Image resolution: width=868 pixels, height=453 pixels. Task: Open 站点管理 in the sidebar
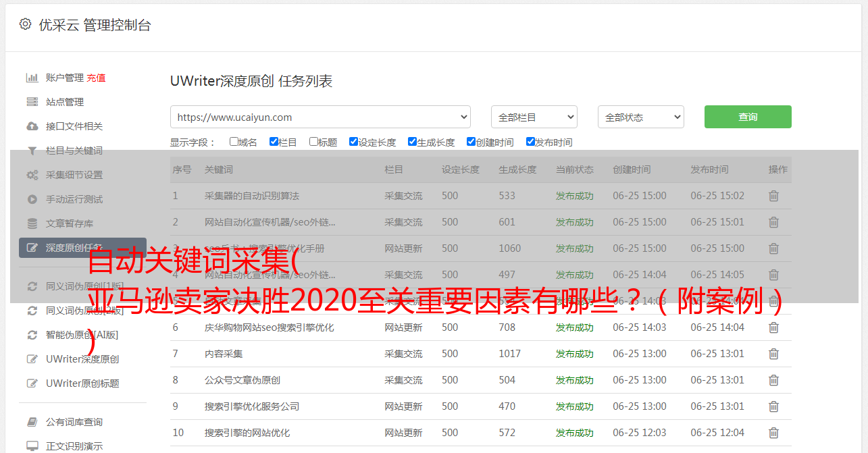[65, 102]
